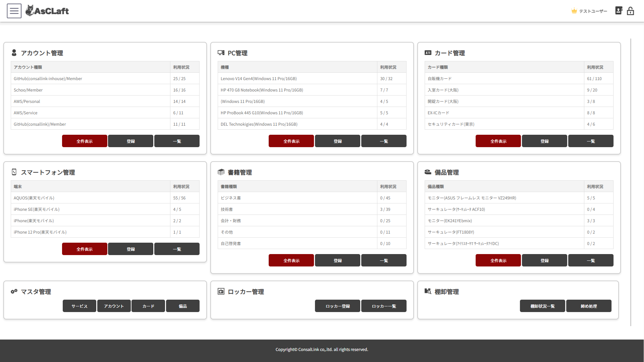The width and height of the screenshot is (644, 362).
Task: Click the ロッカー登録 button
Action: click(337, 306)
